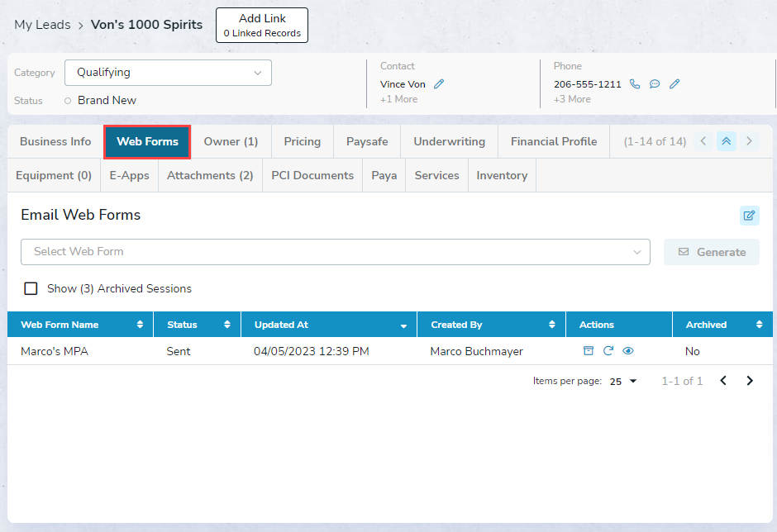777x532 pixels.
Task: Show +1 More contacts
Action: [399, 99]
